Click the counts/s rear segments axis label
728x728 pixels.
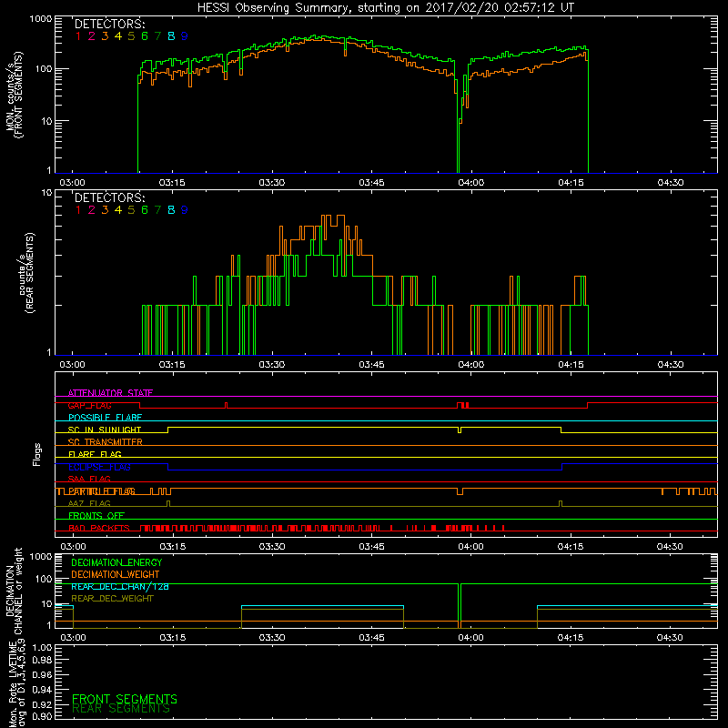click(26, 272)
